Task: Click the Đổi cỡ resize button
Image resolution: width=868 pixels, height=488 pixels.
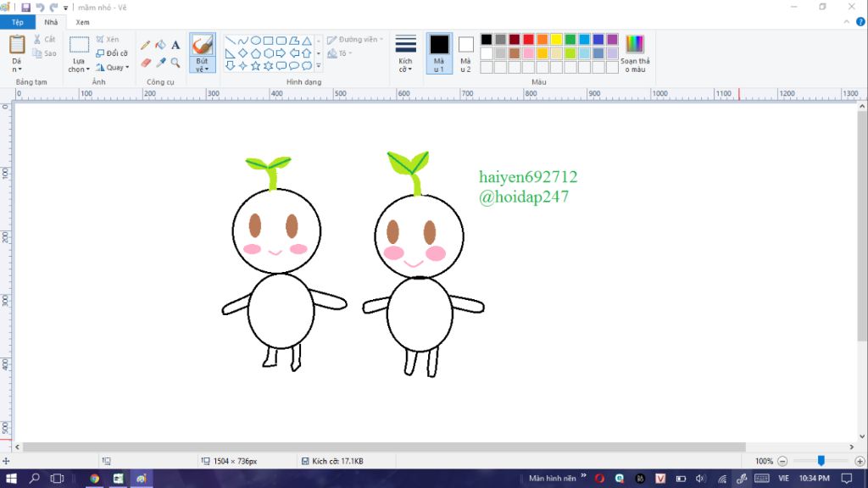Action: [x=113, y=53]
